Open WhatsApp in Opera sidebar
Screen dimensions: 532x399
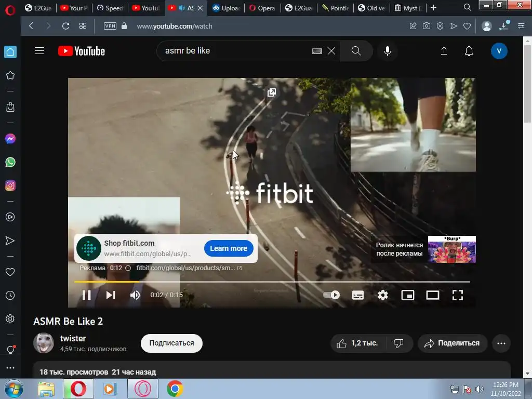point(10,162)
